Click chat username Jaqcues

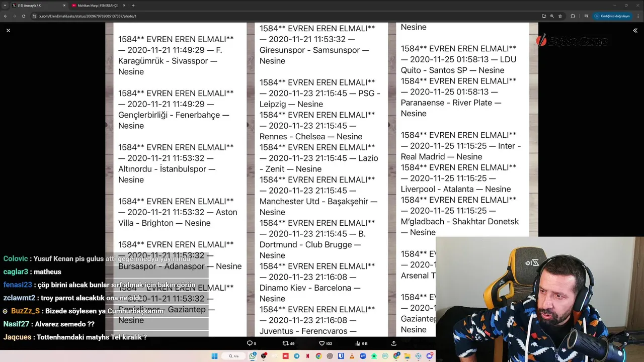(17, 337)
